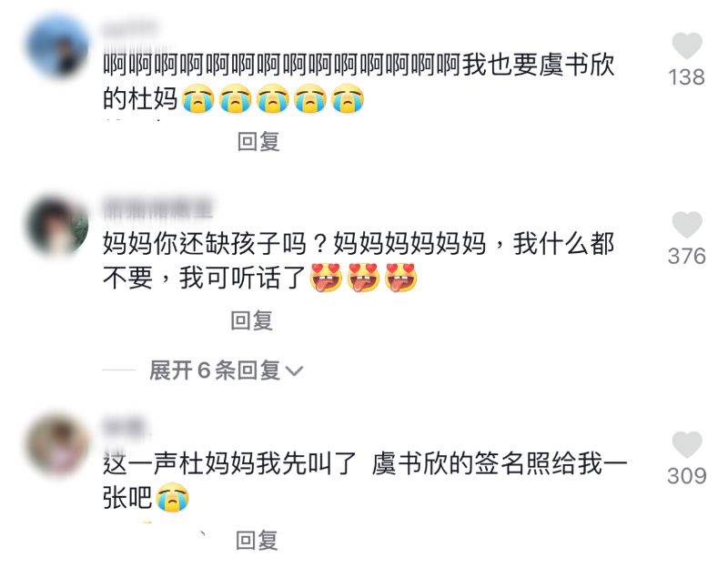The height and width of the screenshot is (578, 728).
Task: Open the second commenter's blurred username
Action: [157, 207]
